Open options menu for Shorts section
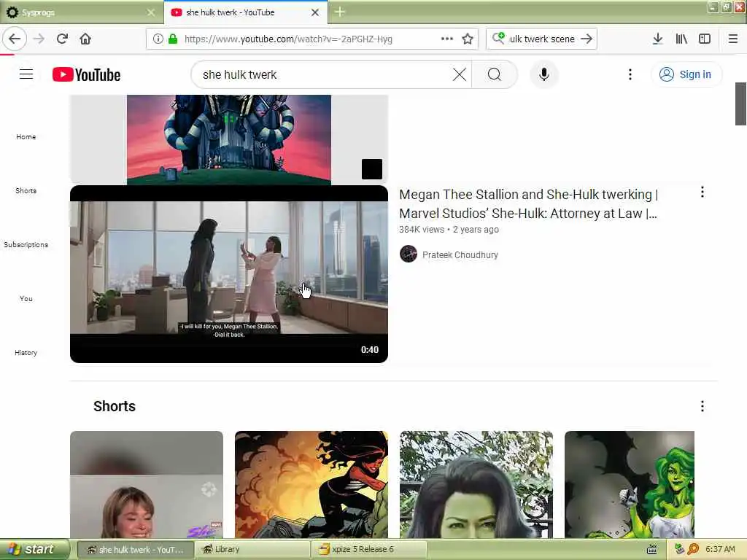 [703, 406]
